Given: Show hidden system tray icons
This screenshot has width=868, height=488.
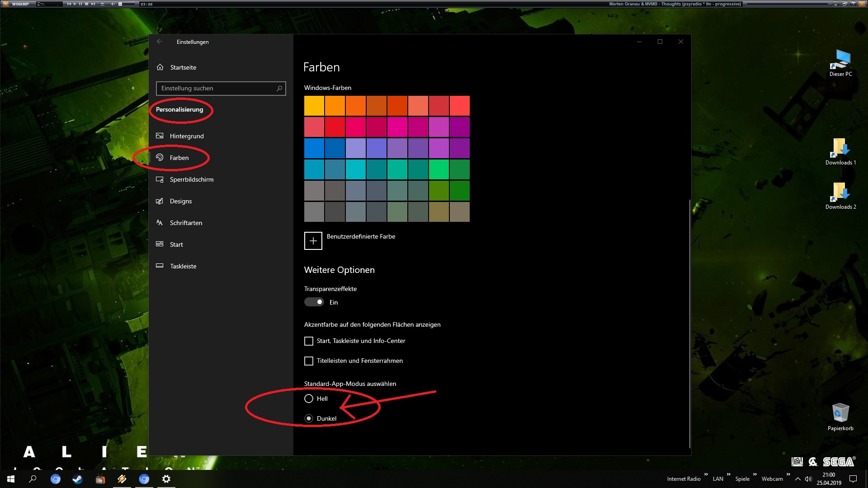Looking at the screenshot, I should (x=798, y=479).
